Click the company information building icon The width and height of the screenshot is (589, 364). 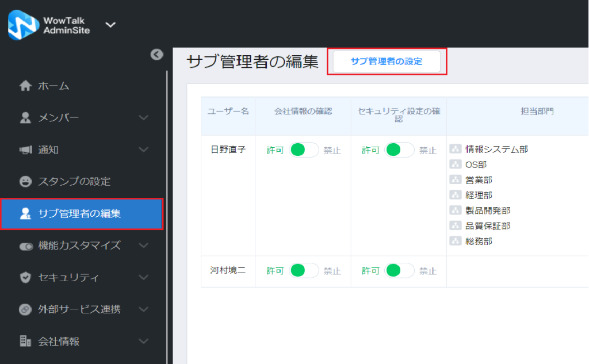[x=25, y=341]
